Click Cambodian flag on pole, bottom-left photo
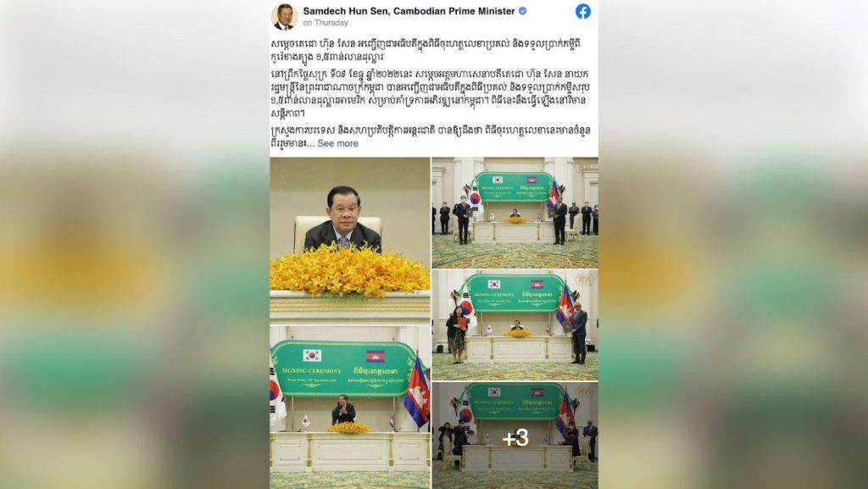This screenshot has width=868, height=489. [x=417, y=391]
